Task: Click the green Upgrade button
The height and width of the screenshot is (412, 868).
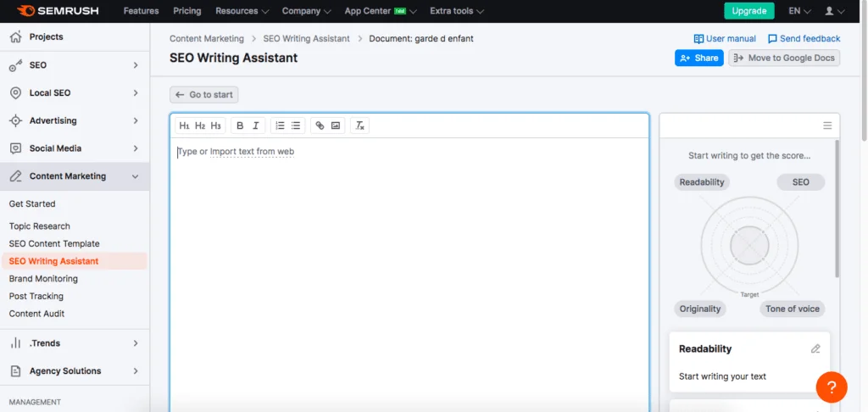Action: (749, 11)
